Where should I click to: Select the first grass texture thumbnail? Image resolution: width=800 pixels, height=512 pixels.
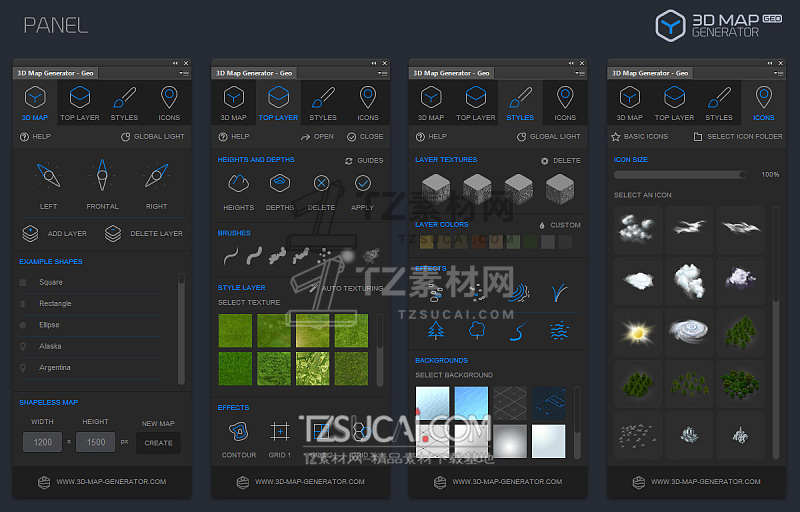[x=235, y=330]
